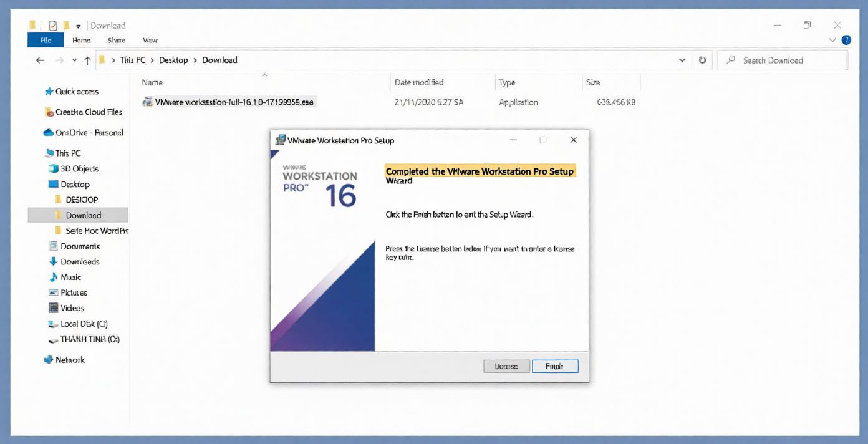Switch to the View ribbon tab
868x444 pixels.
pyautogui.click(x=150, y=40)
